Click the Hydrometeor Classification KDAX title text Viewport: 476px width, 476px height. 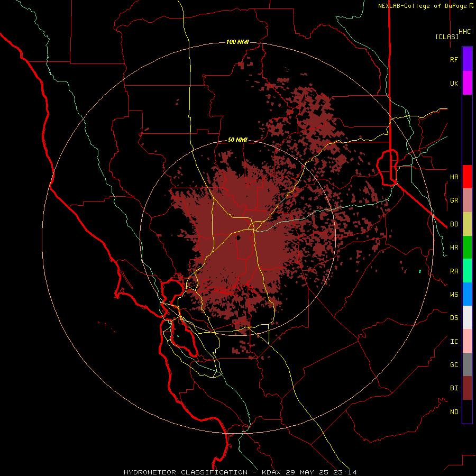pyautogui.click(x=240, y=472)
